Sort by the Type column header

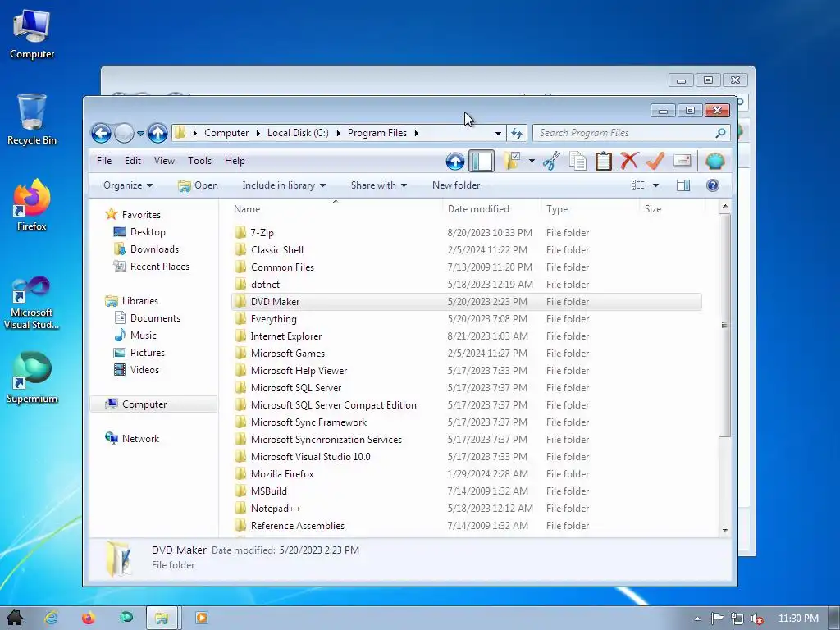pos(590,209)
